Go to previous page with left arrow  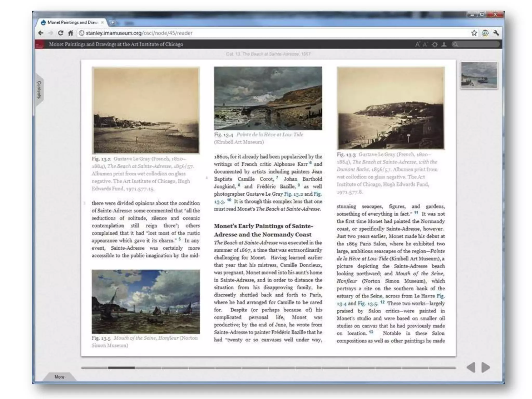(x=471, y=367)
